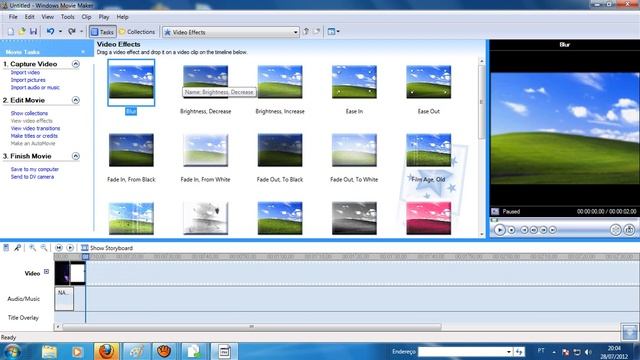Create a new project with toolbar icon
The height and width of the screenshot is (360, 640).
click(11, 31)
